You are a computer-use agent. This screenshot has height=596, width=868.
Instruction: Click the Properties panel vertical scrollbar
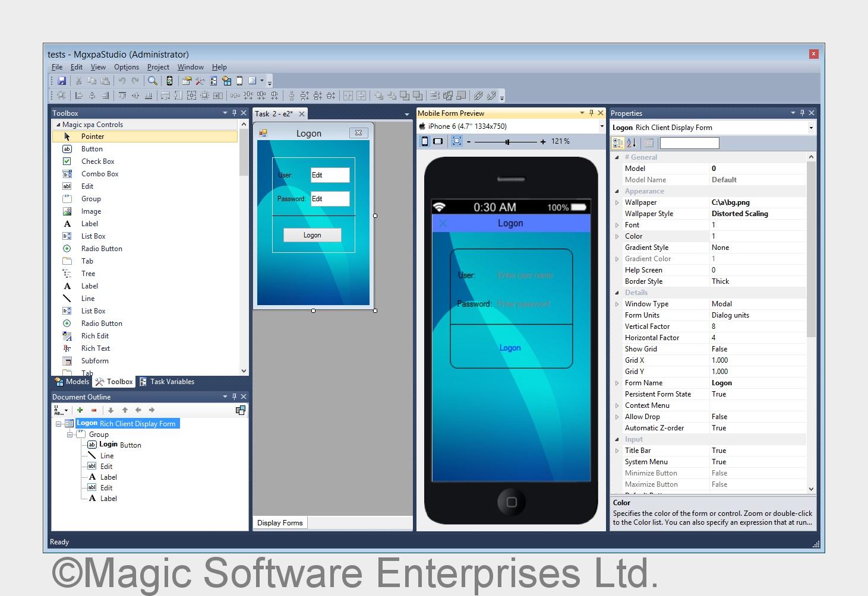[812, 249]
